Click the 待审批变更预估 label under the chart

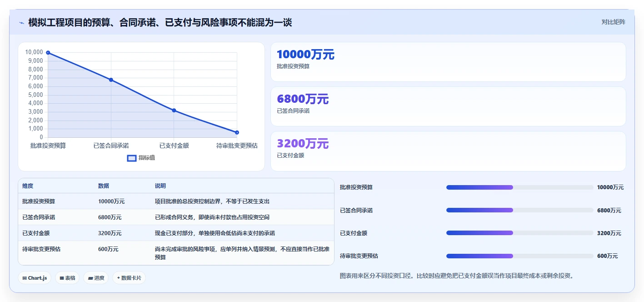point(237,146)
